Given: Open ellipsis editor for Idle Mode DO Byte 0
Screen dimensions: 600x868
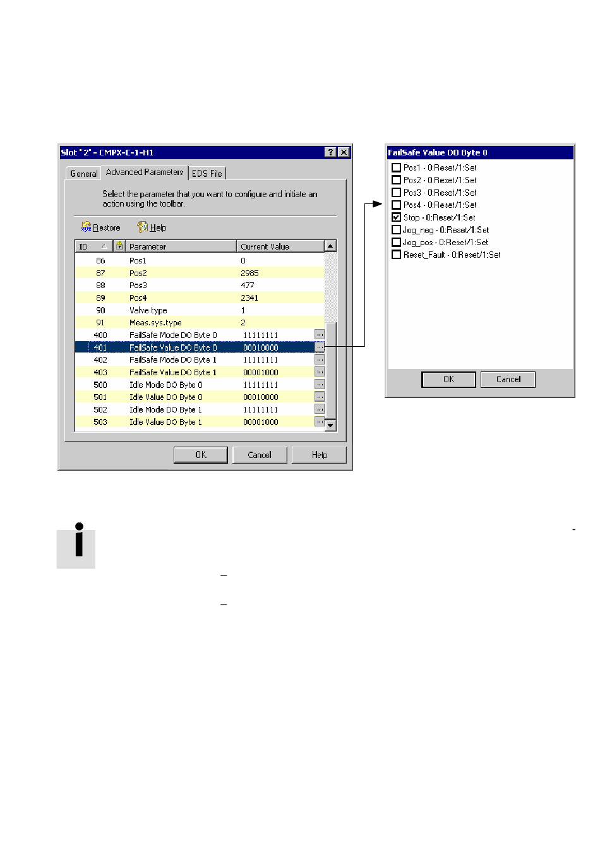Looking at the screenshot, I should click(320, 384).
